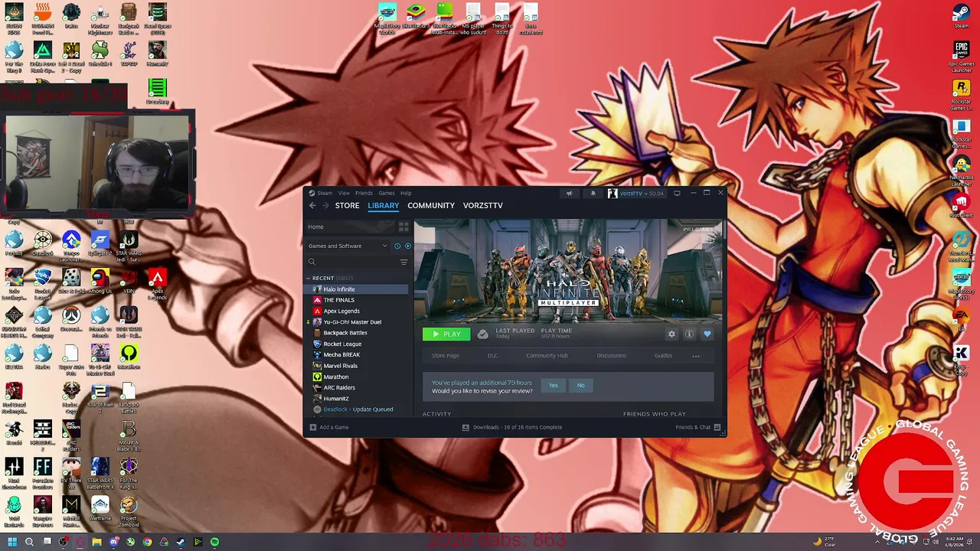Open the Windows Start button
The image size is (980, 551).
click(x=11, y=542)
